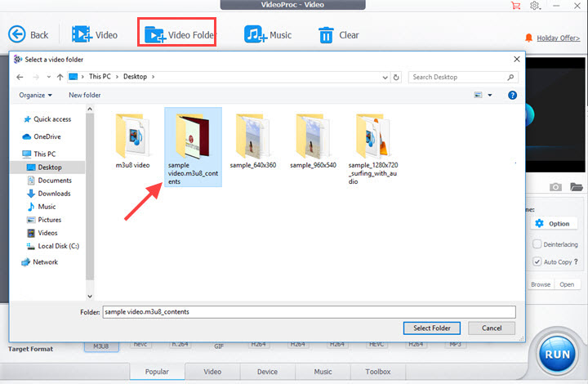Select Quick access in navigation pane
This screenshot has width=588, height=384.
pyautogui.click(x=47, y=119)
